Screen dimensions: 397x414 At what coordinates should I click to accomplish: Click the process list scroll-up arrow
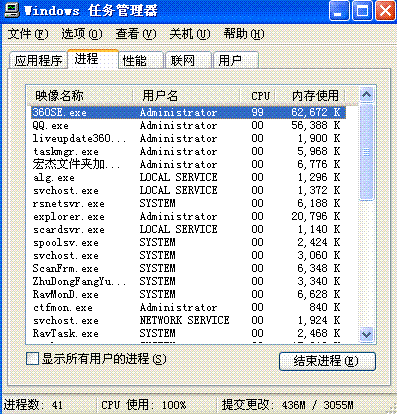366,95
